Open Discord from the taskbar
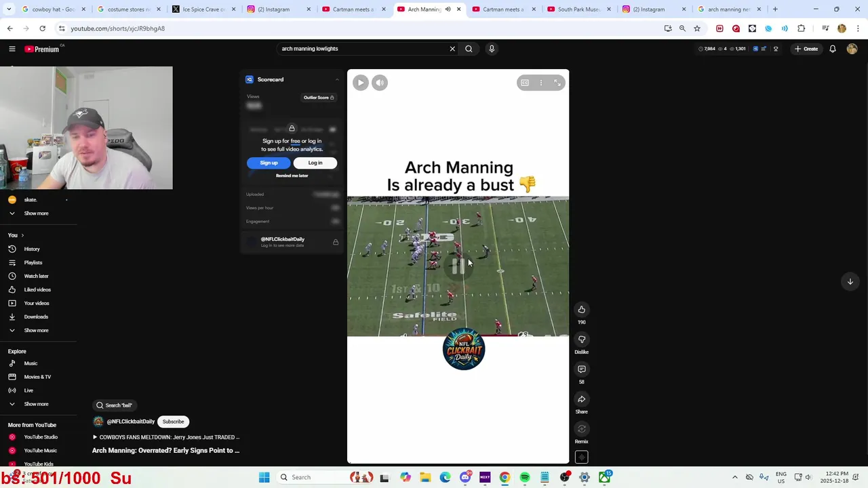Screen dimensions: 868x488 coord(465,477)
